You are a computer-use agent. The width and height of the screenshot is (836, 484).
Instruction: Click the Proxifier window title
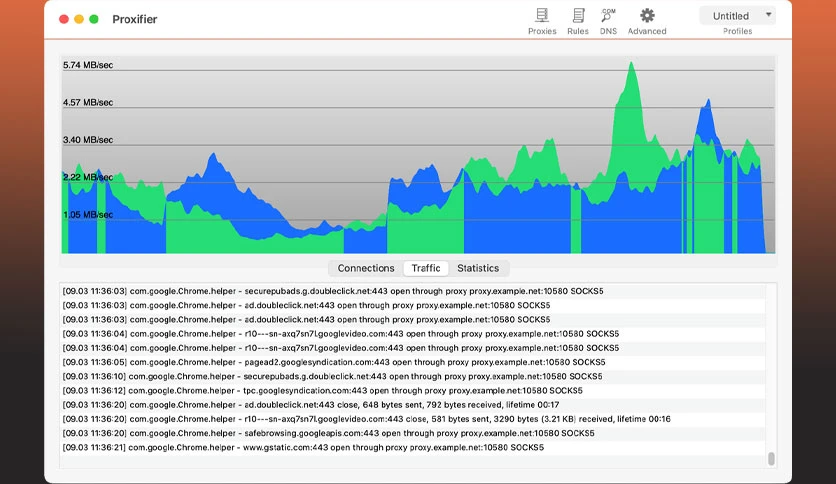click(x=134, y=19)
